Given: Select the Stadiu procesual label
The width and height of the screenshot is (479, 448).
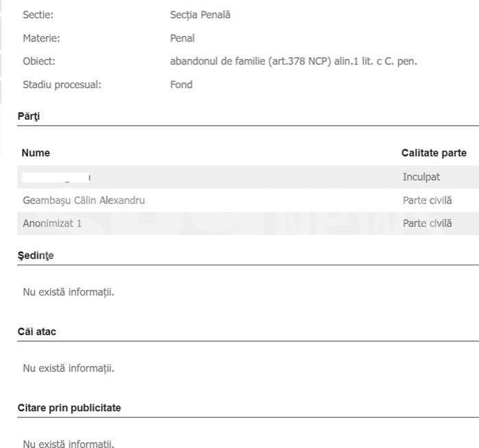Looking at the screenshot, I should click(62, 85).
